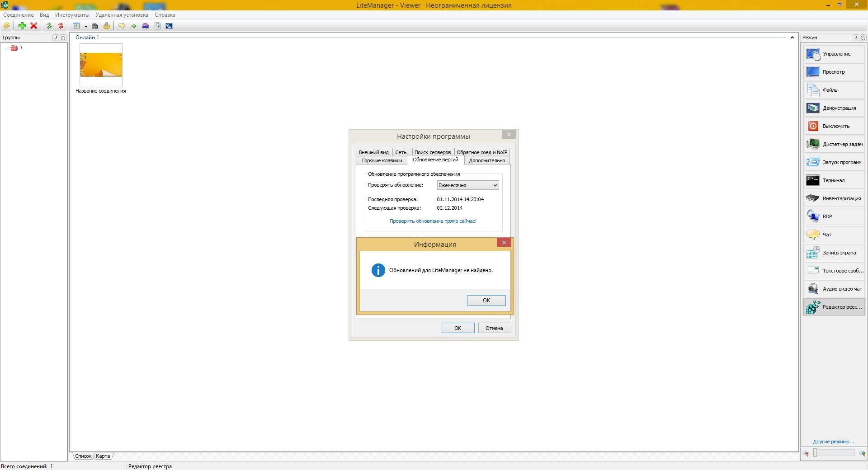Screen dimensions: 868x470
Task: Pin the Группы panel
Action: click(x=56, y=38)
